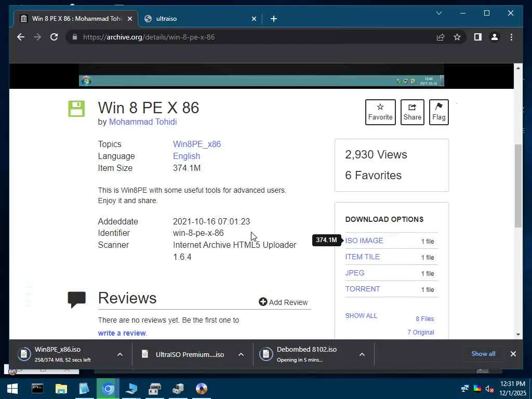The height and width of the screenshot is (399, 532).
Task: Click the network tray icon
Action: coord(465,389)
